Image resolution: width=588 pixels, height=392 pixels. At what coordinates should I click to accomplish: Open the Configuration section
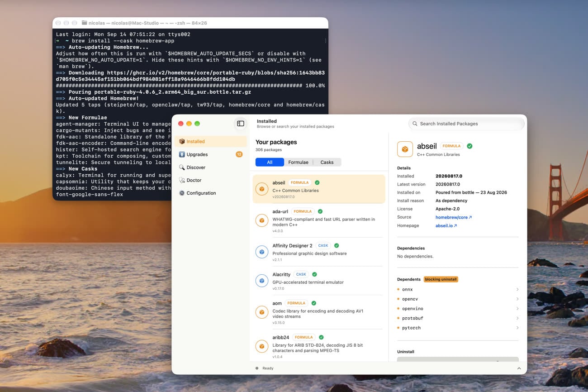[212, 193]
